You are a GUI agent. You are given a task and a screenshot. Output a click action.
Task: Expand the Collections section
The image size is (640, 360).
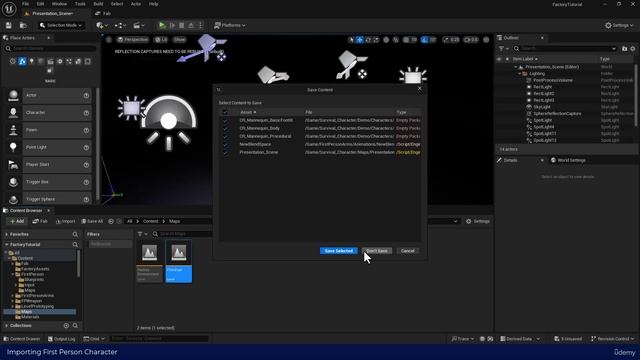[7, 326]
